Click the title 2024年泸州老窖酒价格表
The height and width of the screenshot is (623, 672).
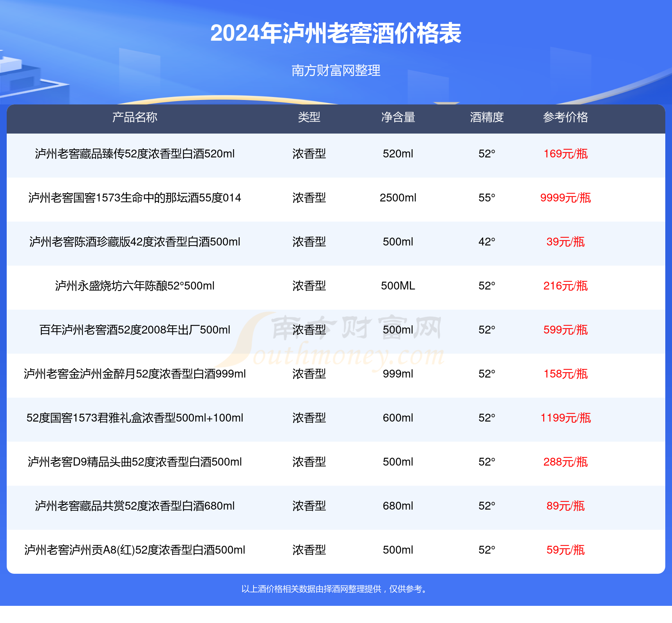(336, 33)
